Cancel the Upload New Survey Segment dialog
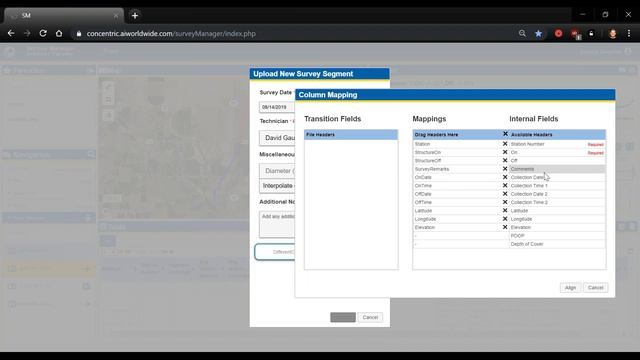Screen dimensions: 640x360 (370, 317)
